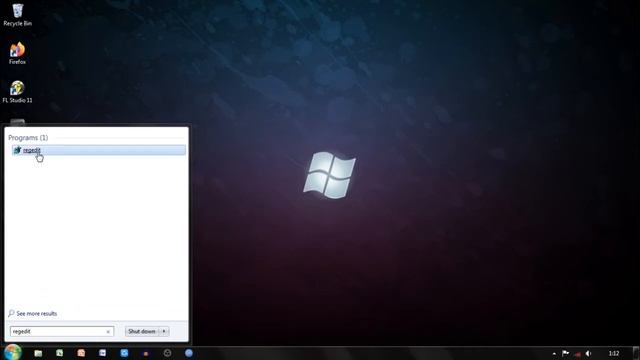Open the Action Center flag icon
Image resolution: width=640 pixels, height=360 pixels.
pyautogui.click(x=565, y=353)
